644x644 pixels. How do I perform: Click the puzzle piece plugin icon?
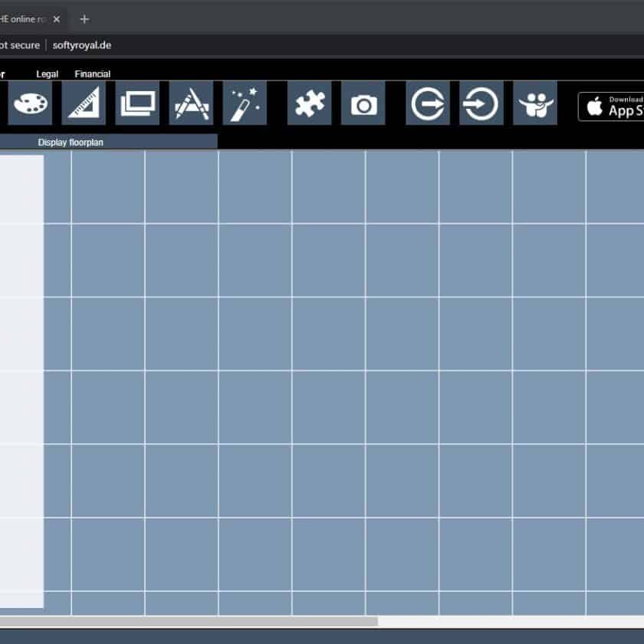point(309,103)
